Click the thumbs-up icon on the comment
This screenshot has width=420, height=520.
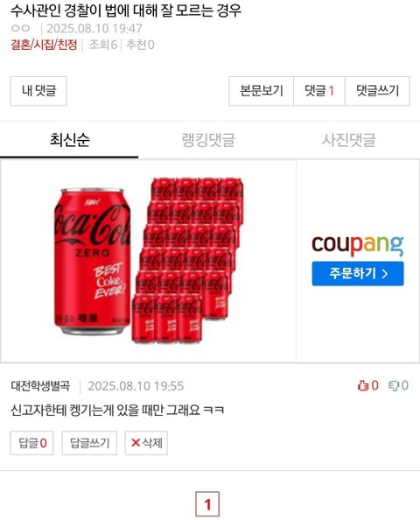click(363, 385)
